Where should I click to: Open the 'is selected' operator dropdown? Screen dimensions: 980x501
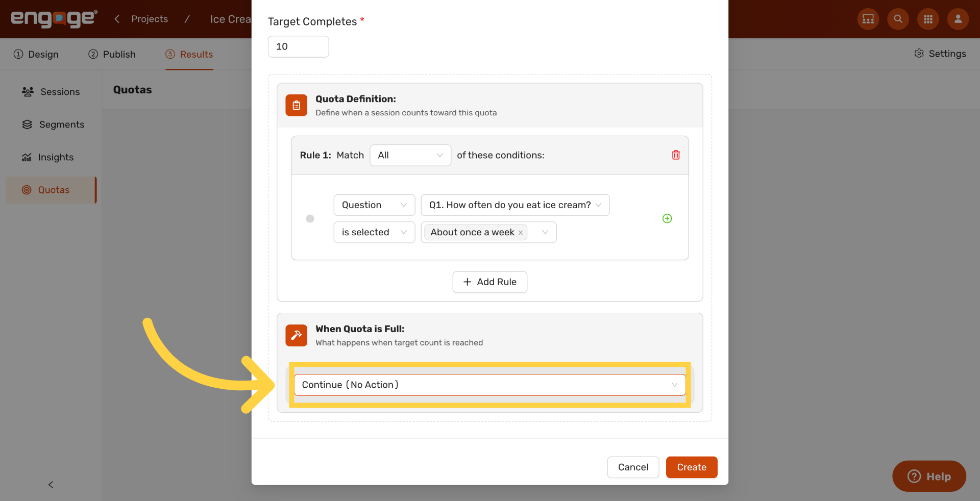pyautogui.click(x=374, y=232)
